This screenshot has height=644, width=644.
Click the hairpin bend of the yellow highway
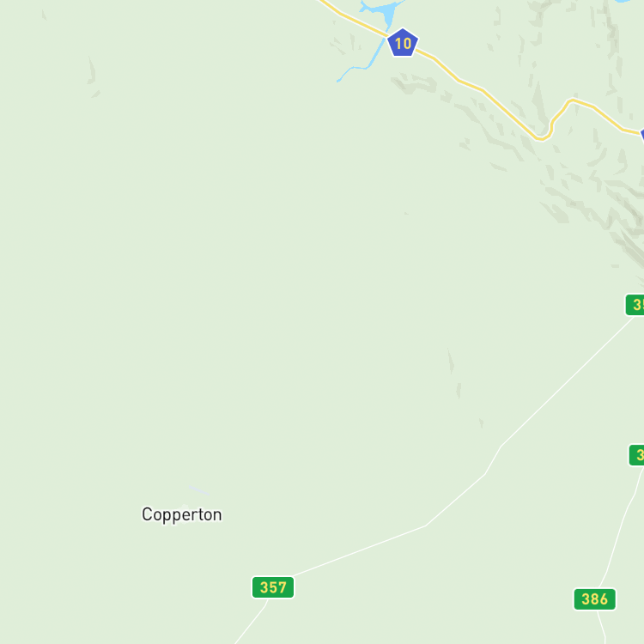pos(544,137)
